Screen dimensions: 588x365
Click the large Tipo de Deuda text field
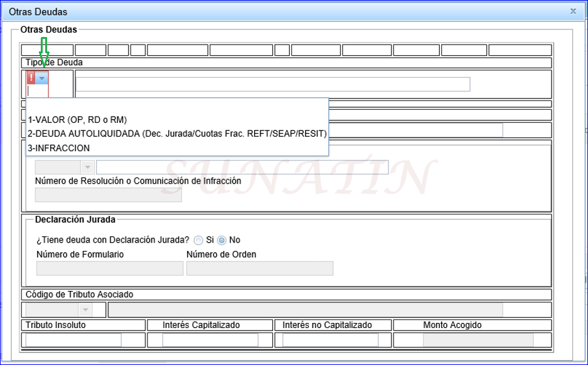click(273, 84)
